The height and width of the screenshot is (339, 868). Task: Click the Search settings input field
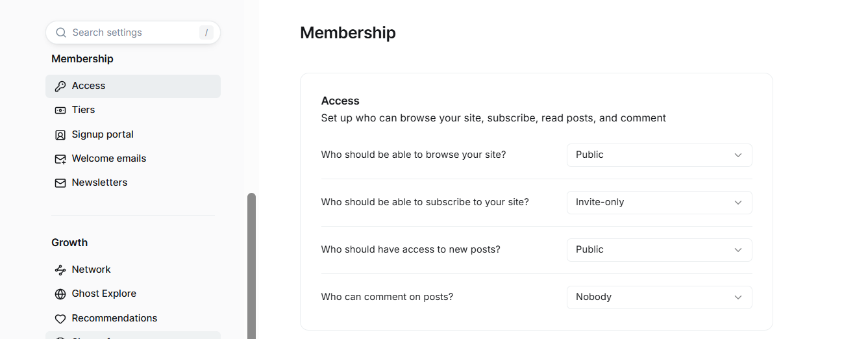tap(133, 32)
